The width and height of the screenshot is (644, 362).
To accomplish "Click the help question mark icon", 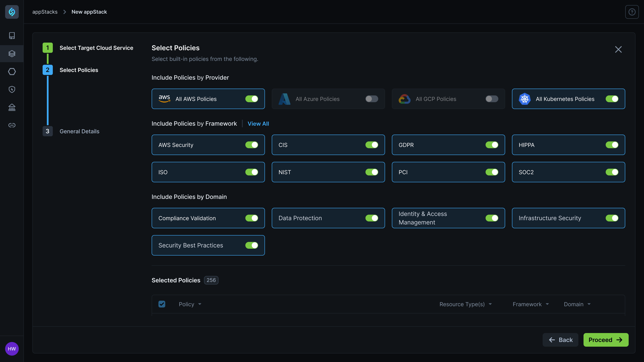I will [x=632, y=12].
